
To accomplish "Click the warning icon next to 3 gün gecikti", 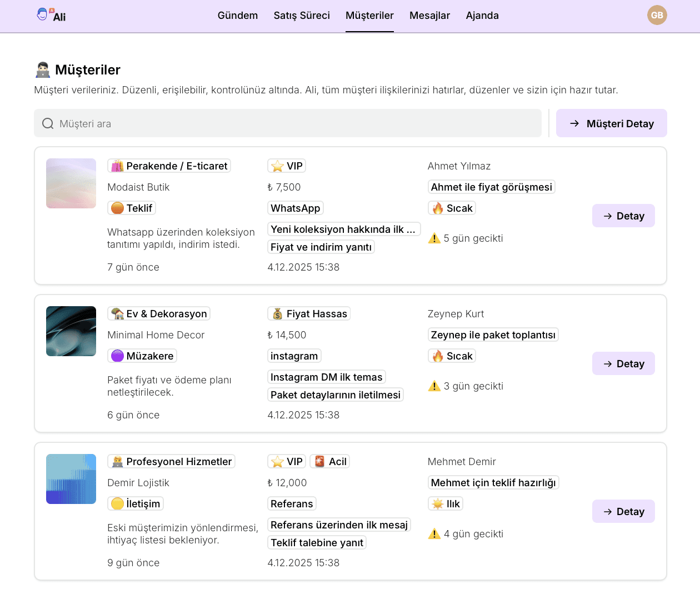I will 434,386.
